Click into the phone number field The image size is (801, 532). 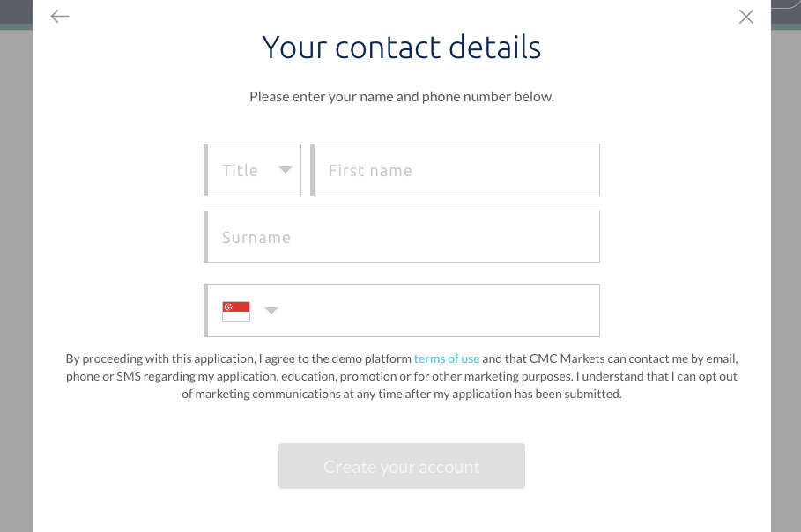point(440,311)
